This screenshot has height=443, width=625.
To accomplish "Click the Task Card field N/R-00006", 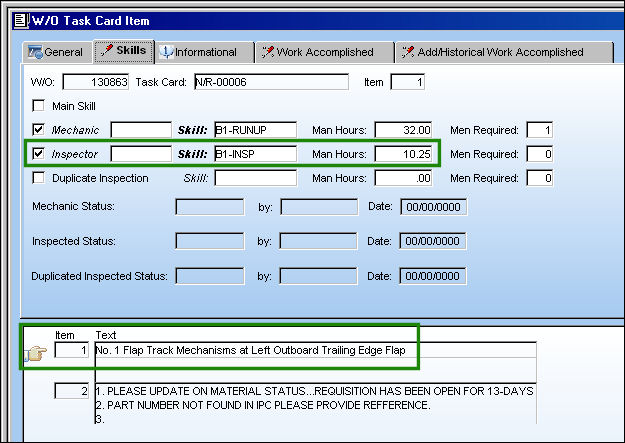I will (x=271, y=82).
